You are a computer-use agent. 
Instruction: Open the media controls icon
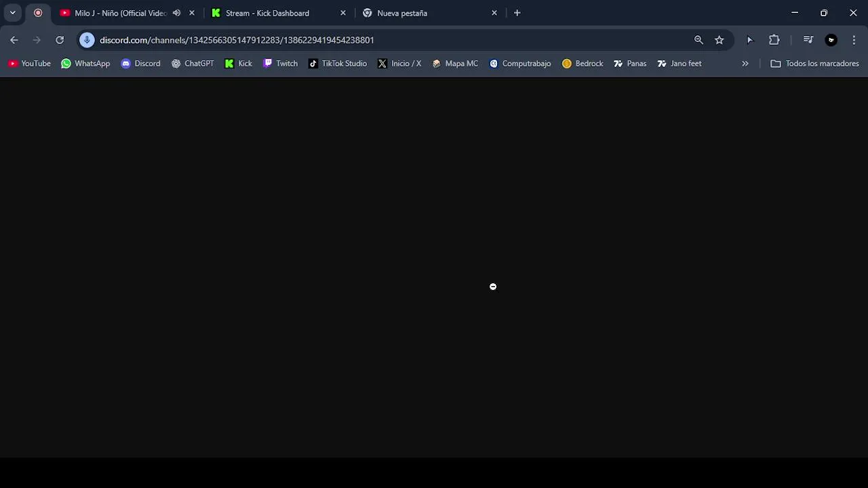pyautogui.click(x=808, y=40)
